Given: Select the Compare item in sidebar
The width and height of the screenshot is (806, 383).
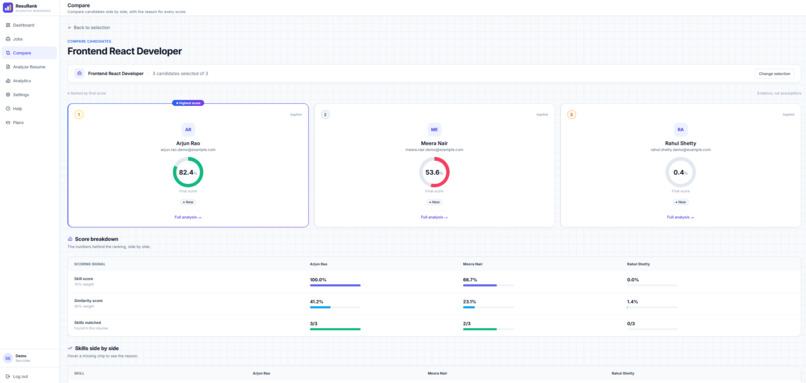Looking at the screenshot, I should click(29, 53).
